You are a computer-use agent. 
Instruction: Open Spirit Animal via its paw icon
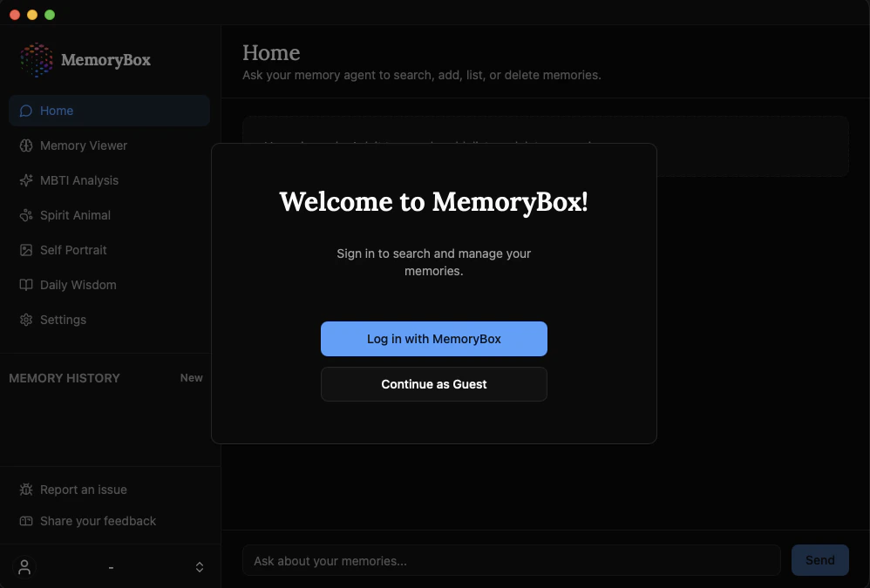[x=27, y=215]
